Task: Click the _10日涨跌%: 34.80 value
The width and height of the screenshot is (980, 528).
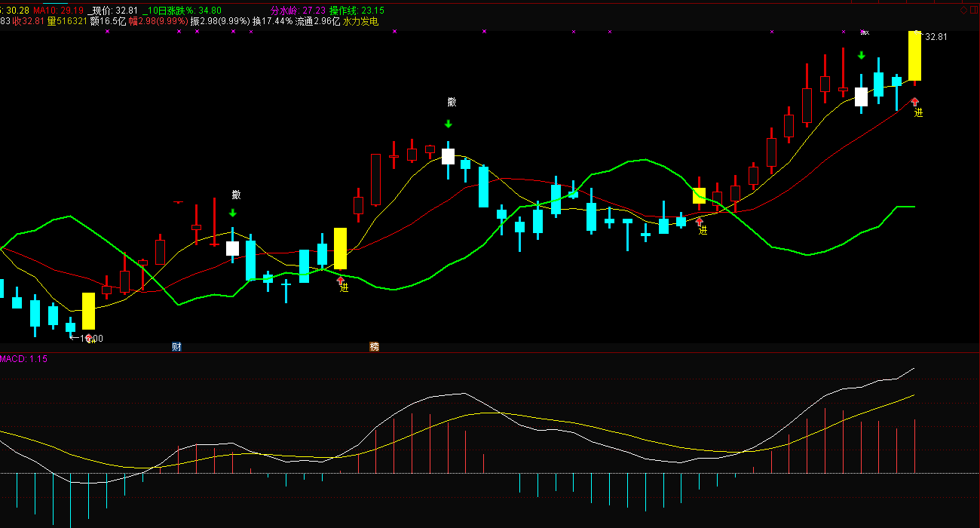Action: tap(182, 11)
